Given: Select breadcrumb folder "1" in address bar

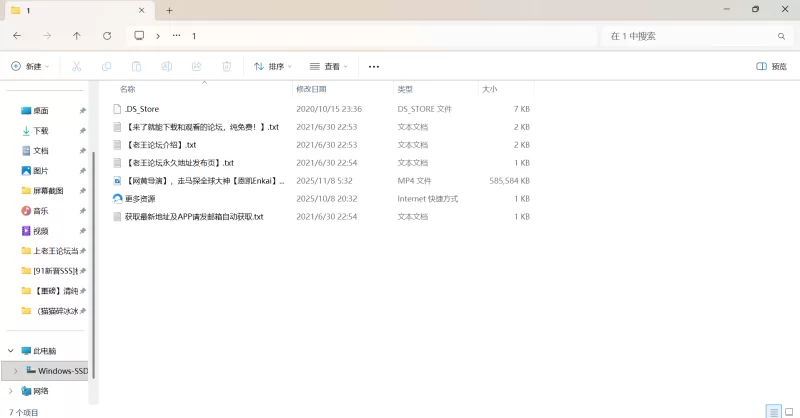Looking at the screenshot, I should [x=194, y=36].
